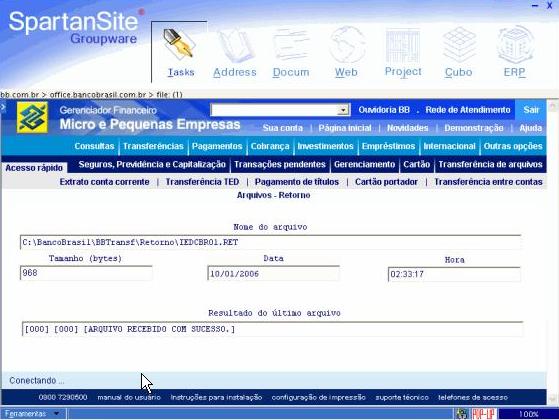Open the Consultas menu
Screen dimensions: 559x420
[x=94, y=146]
